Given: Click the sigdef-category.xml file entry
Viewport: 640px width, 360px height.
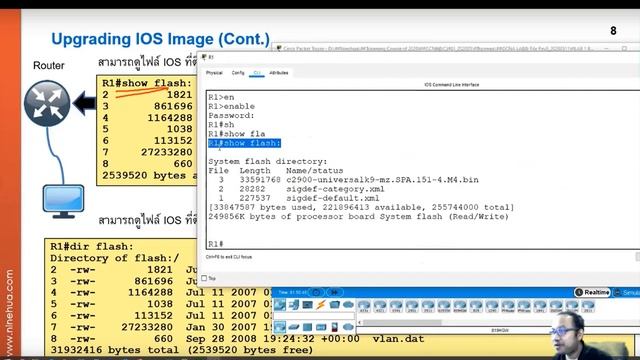Looking at the screenshot, I should pos(335,189).
